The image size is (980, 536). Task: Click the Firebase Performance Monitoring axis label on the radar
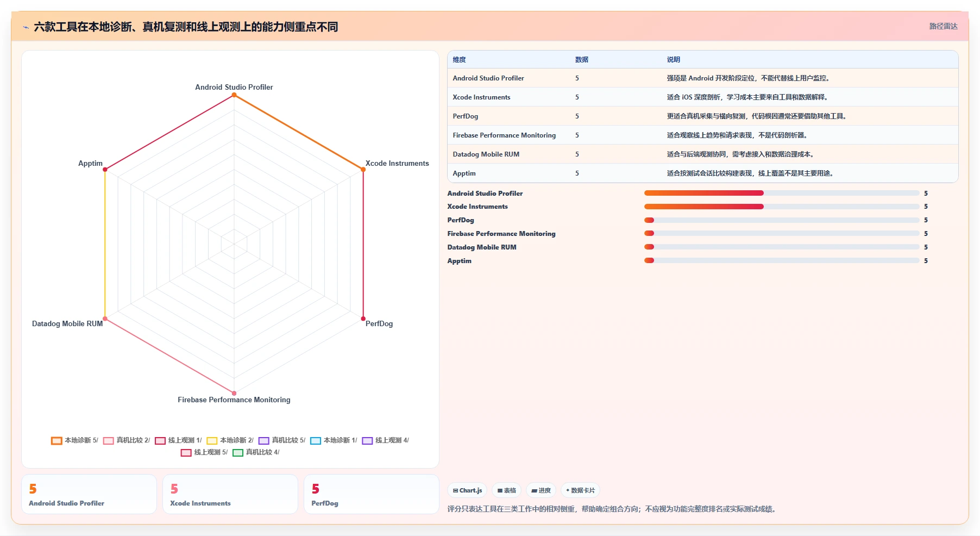pyautogui.click(x=234, y=400)
